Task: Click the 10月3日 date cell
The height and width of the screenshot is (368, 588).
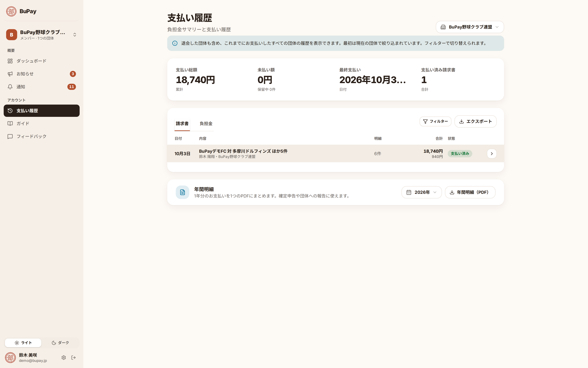Action: 182,154
